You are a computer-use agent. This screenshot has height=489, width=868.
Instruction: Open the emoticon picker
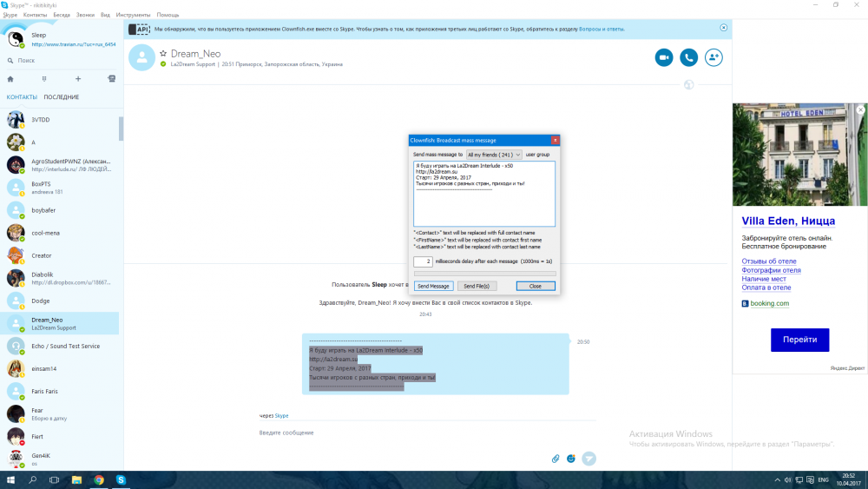click(x=571, y=458)
